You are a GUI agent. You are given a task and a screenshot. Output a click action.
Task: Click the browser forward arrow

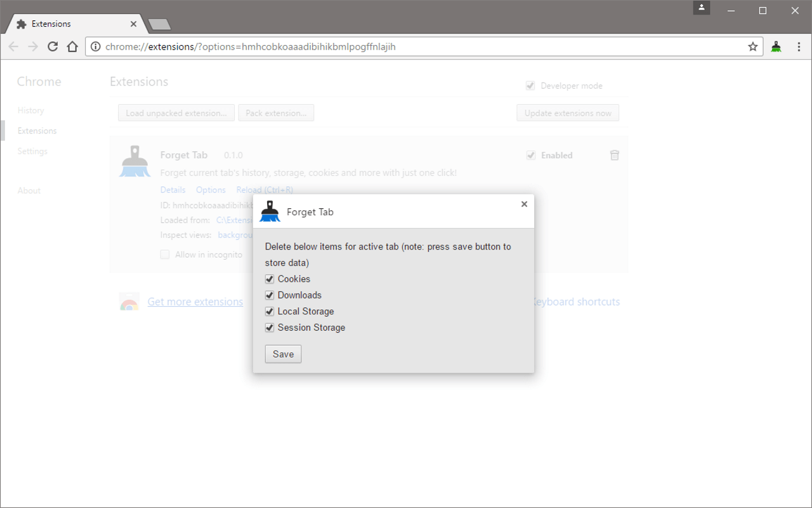pyautogui.click(x=33, y=46)
